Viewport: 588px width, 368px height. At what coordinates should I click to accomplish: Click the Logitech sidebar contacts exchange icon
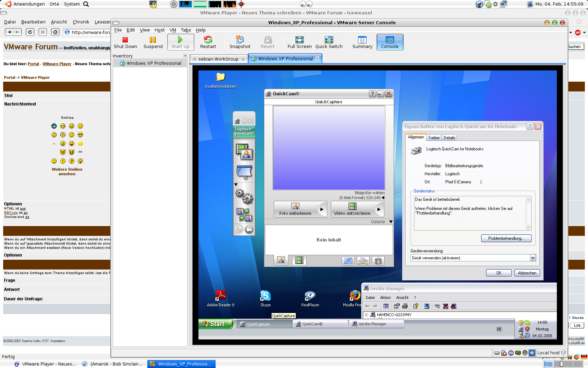pos(244,214)
